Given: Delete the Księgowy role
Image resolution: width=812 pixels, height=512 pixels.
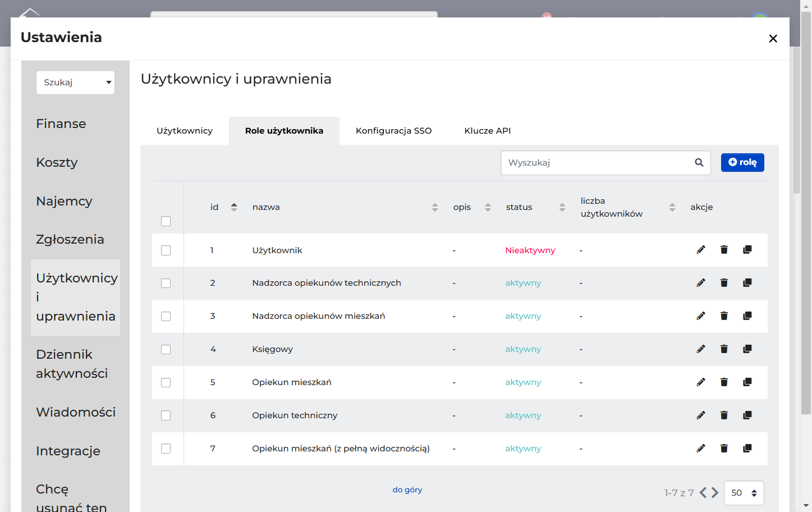Looking at the screenshot, I should [724, 349].
